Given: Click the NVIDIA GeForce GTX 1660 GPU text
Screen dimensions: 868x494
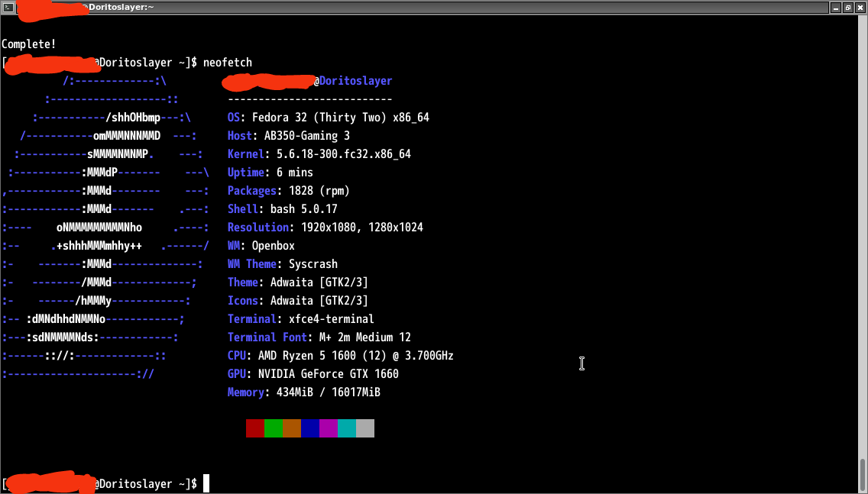Looking at the screenshot, I should click(333, 374).
